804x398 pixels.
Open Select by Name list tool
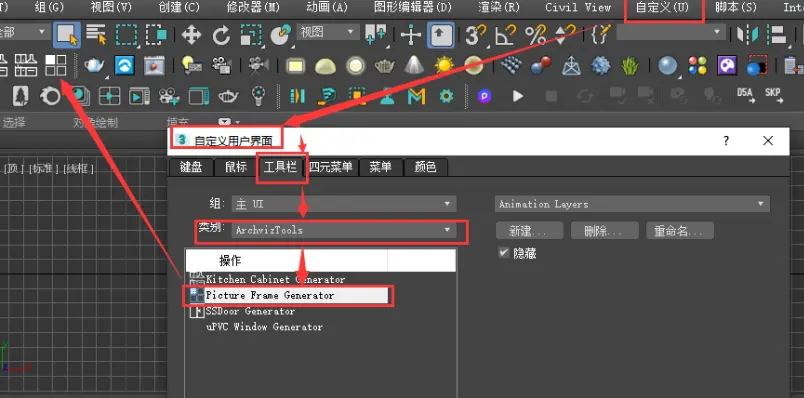click(x=96, y=35)
